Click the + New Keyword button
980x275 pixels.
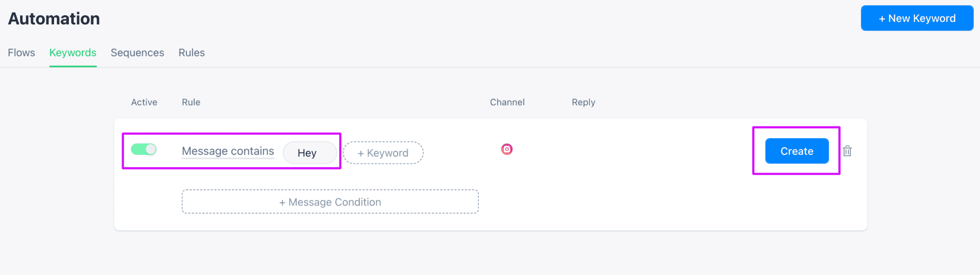click(x=917, y=18)
